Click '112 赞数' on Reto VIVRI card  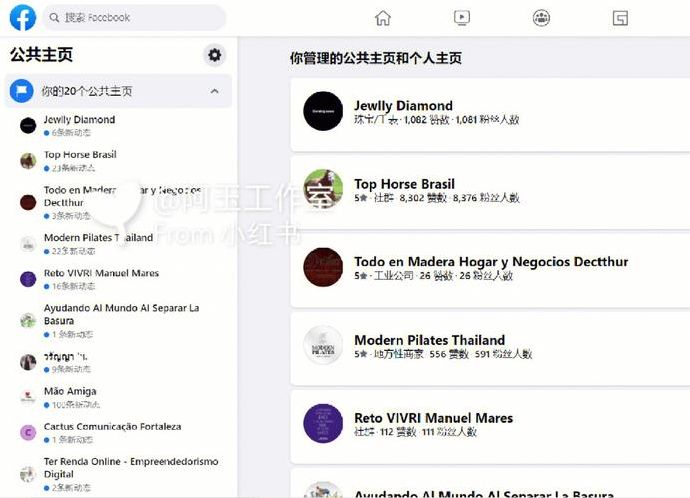click(x=398, y=432)
